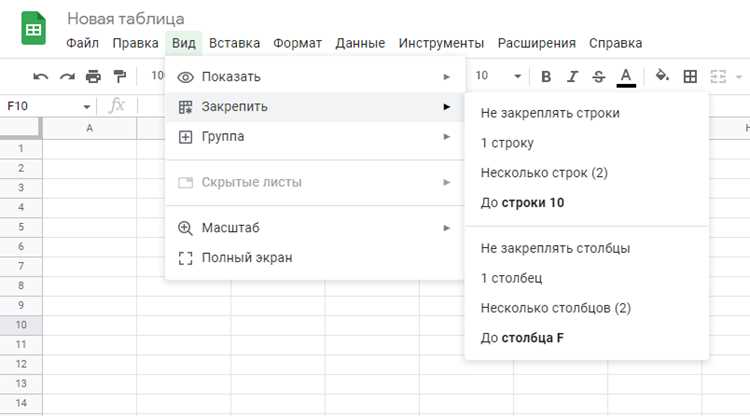Screen dimensions: 750x416
Task: Open the Borders tool
Action: (x=690, y=77)
